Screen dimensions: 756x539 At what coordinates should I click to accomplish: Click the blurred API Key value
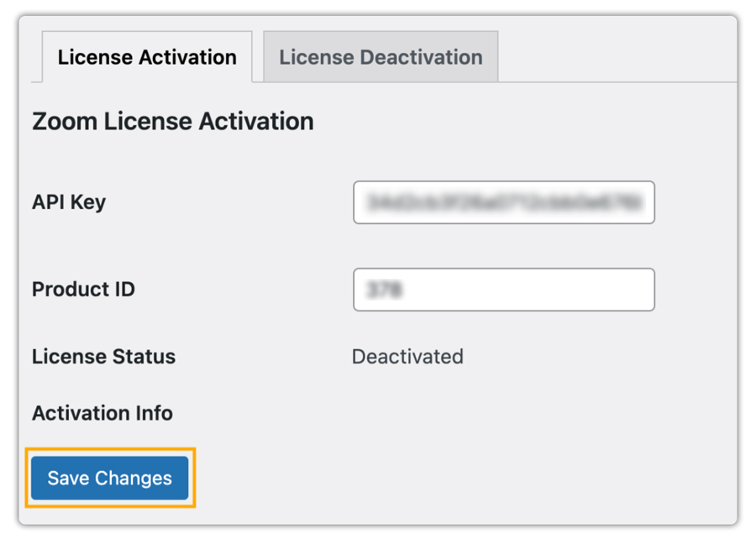pos(504,202)
